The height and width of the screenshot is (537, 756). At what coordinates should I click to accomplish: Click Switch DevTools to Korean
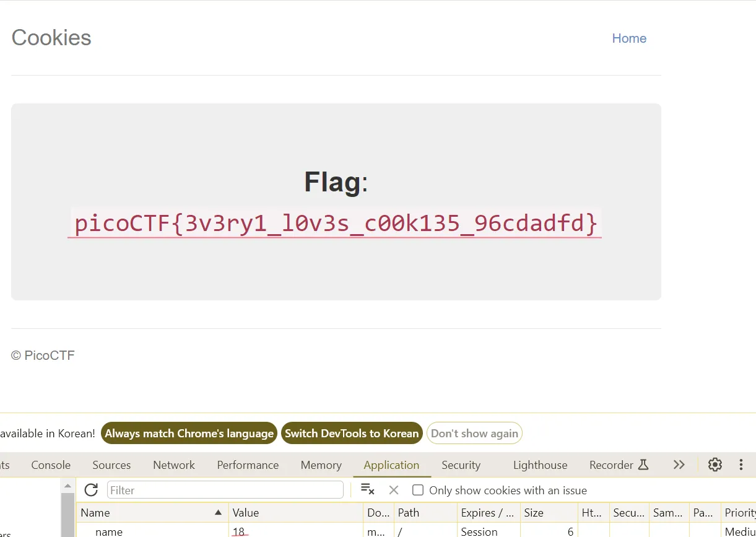(x=352, y=433)
